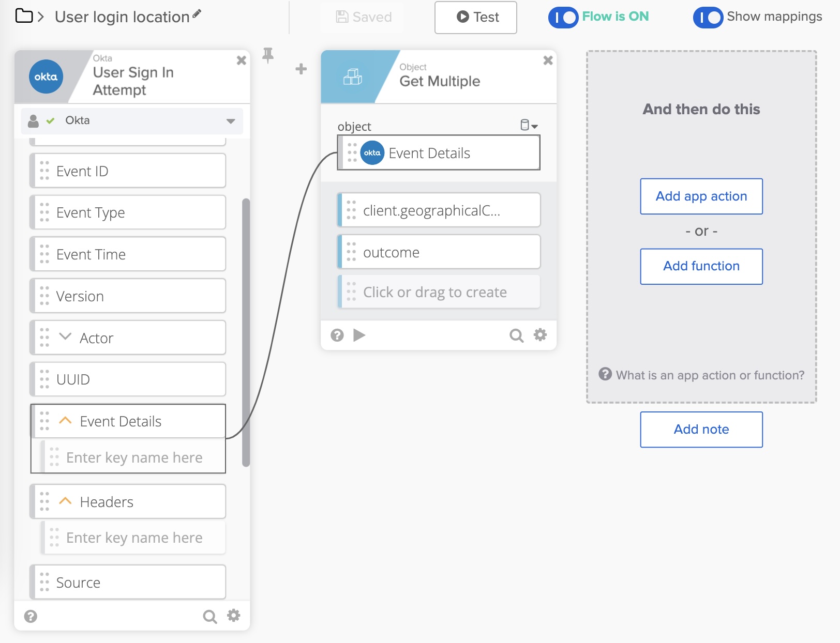The width and height of the screenshot is (840, 643).
Task: Click the search icon on Okta card
Action: click(x=209, y=616)
